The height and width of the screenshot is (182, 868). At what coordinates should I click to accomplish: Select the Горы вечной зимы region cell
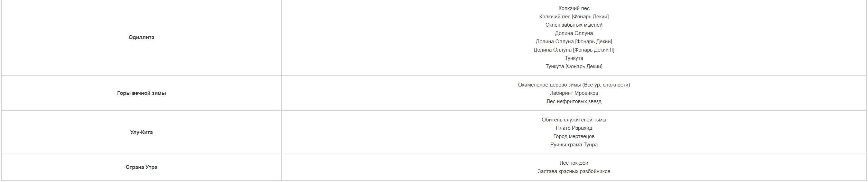click(x=141, y=93)
